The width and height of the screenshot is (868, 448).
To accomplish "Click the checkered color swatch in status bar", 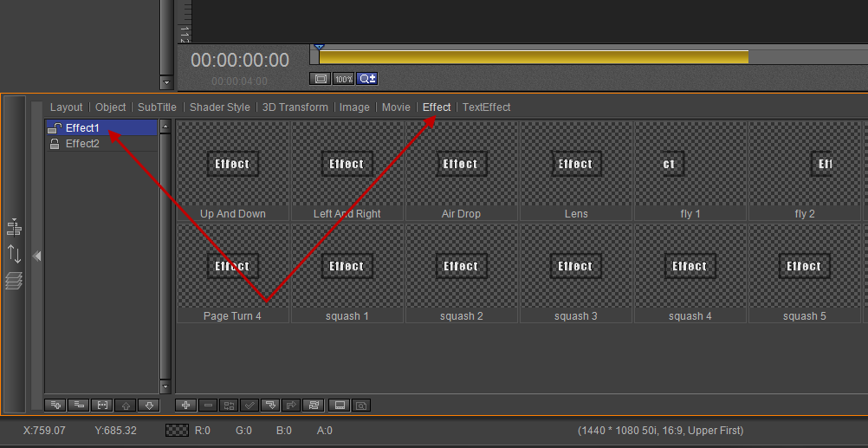I will (x=177, y=431).
